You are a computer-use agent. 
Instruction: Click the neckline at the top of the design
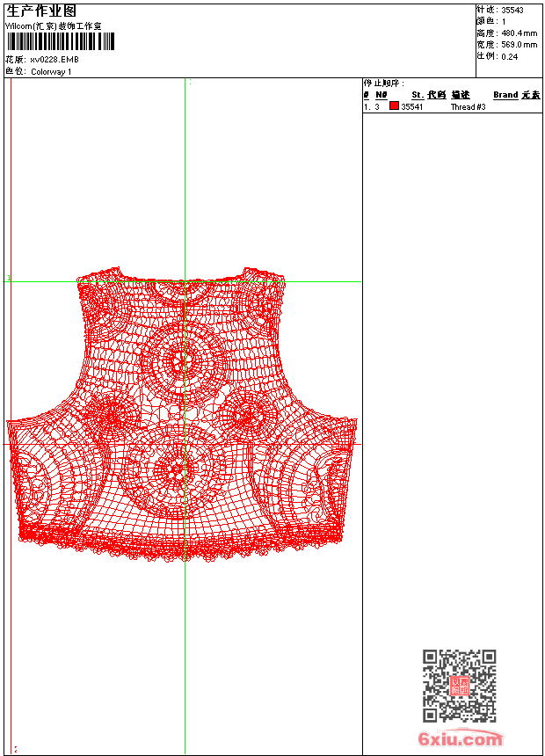point(185,278)
